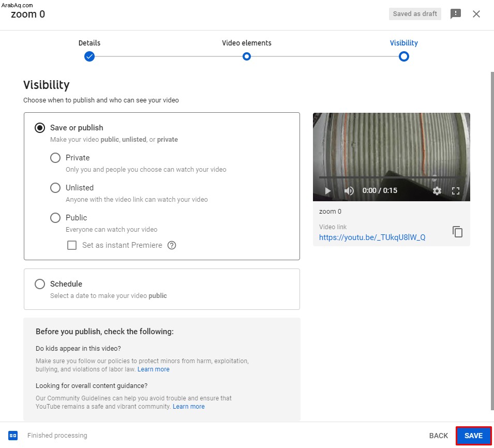Mute the video preview volume
This screenshot has height=448, width=494.
(x=349, y=190)
